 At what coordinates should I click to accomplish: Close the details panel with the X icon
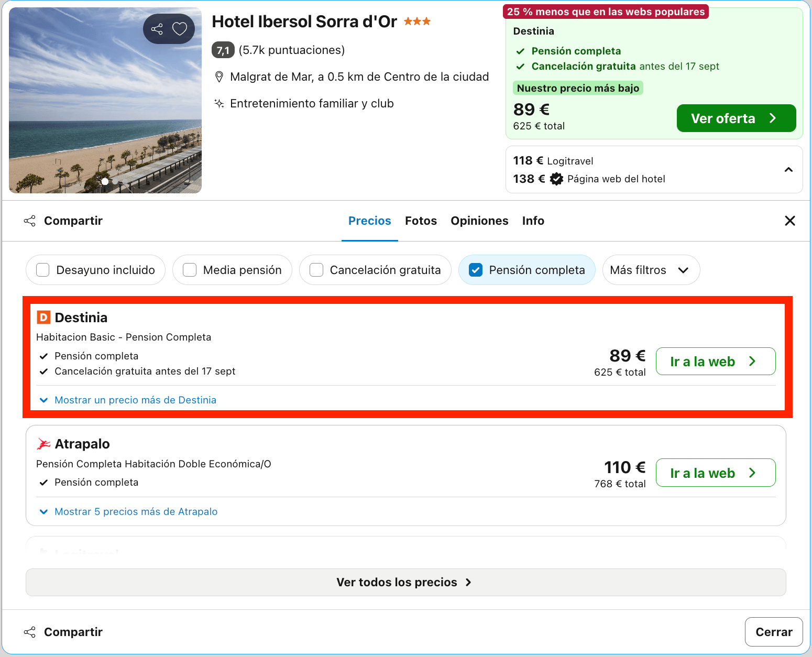[790, 221]
